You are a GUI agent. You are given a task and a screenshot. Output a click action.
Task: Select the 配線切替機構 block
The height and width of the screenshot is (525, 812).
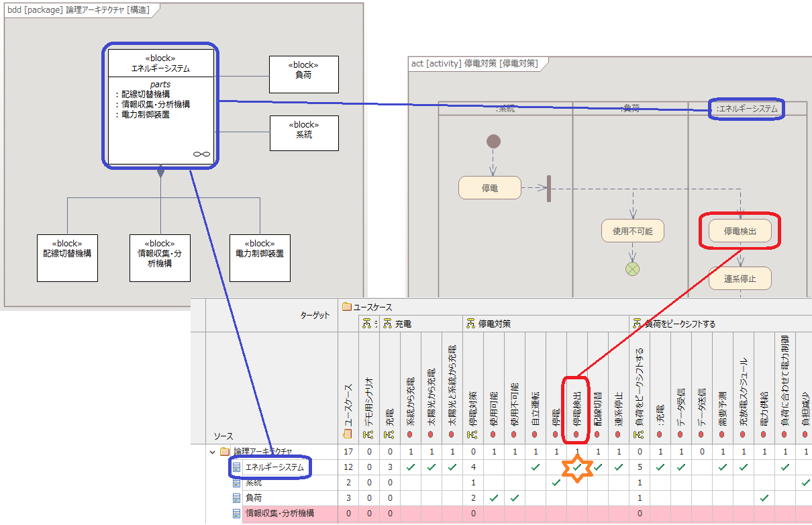pos(67,258)
